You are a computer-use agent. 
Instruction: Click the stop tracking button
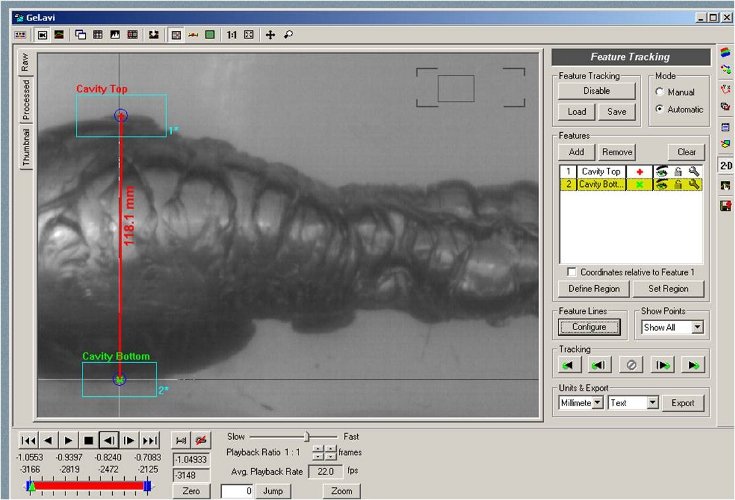[x=631, y=365]
